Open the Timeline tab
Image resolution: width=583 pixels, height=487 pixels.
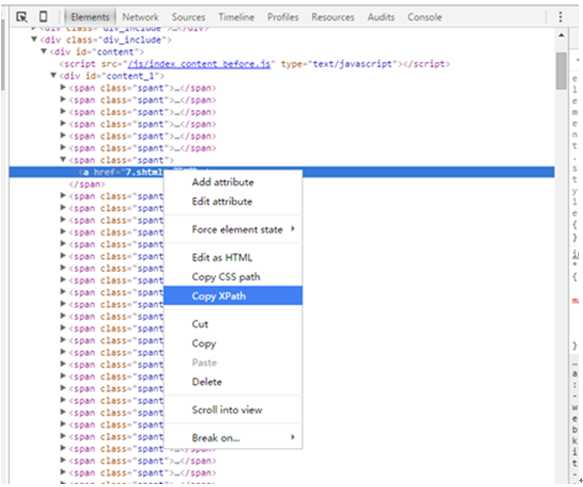[x=236, y=17]
